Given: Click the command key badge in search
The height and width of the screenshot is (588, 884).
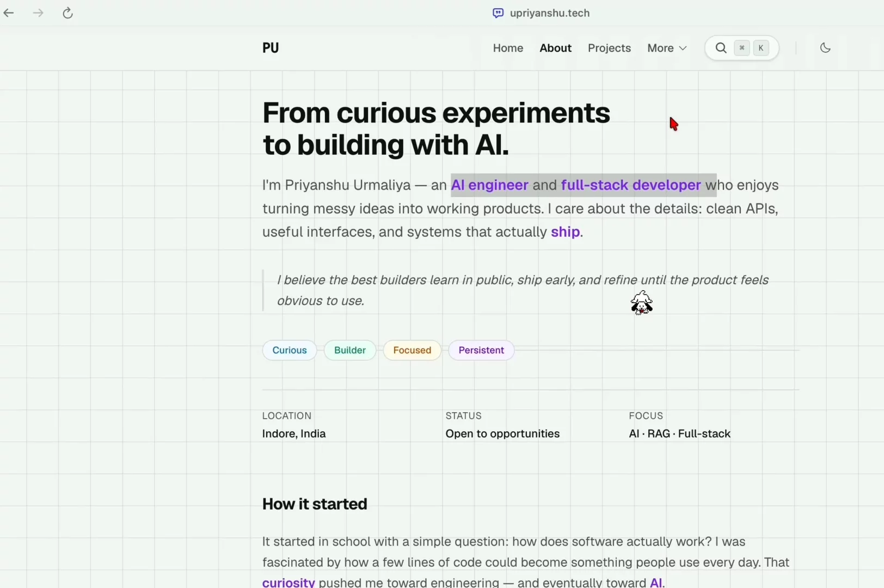Looking at the screenshot, I should click(x=742, y=48).
